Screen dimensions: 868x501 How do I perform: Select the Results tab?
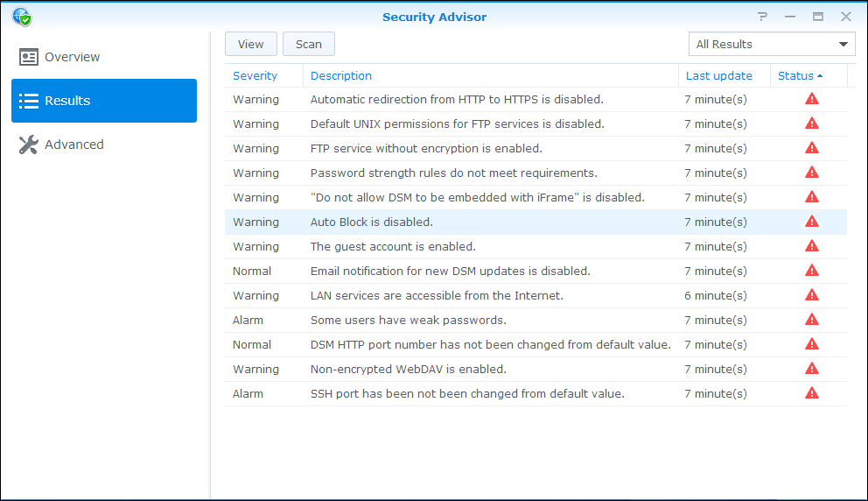[104, 101]
